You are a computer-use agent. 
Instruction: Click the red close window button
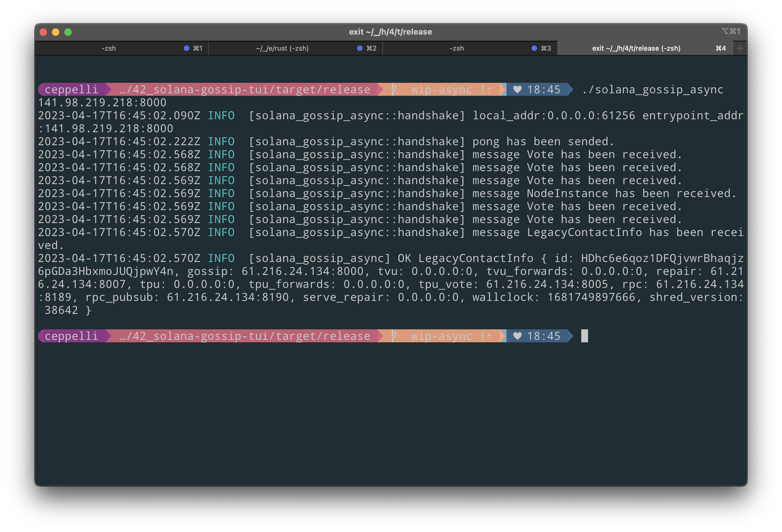tap(43, 32)
